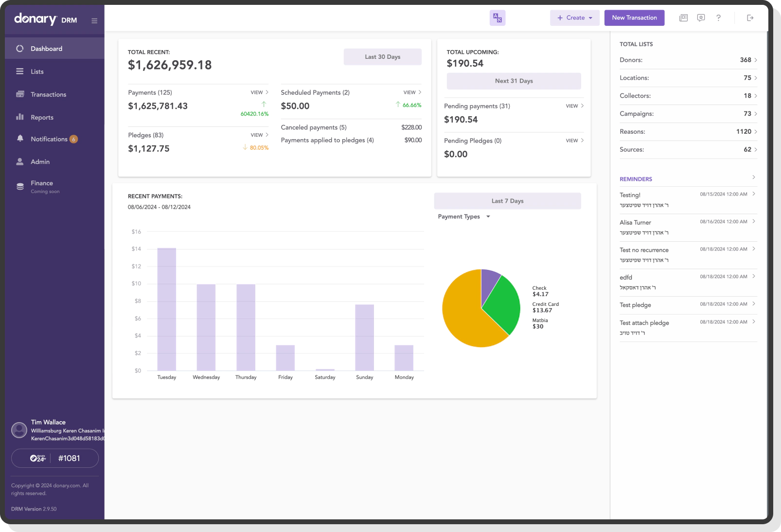
Task: Click the language switch icon near Create
Action: (x=497, y=18)
